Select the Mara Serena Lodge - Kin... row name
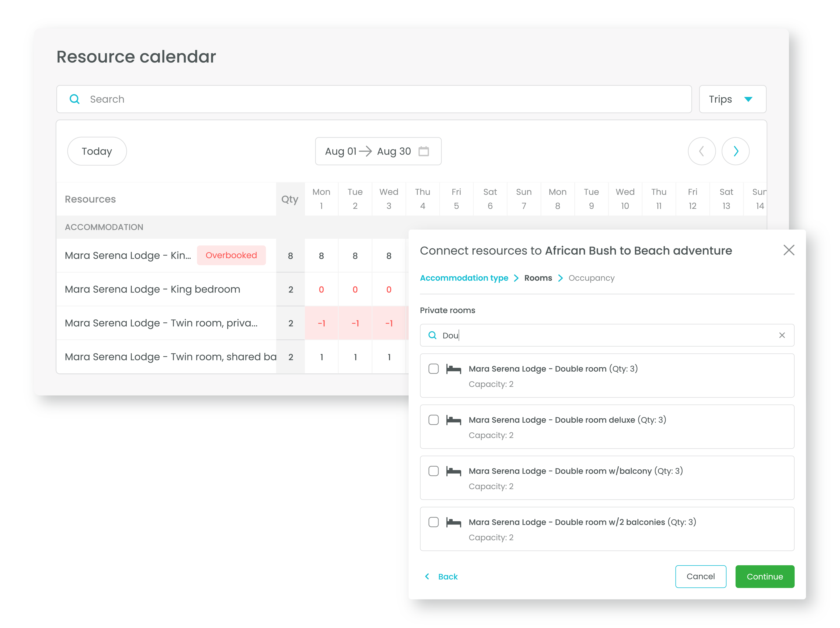This screenshot has width=840, height=628. (128, 255)
